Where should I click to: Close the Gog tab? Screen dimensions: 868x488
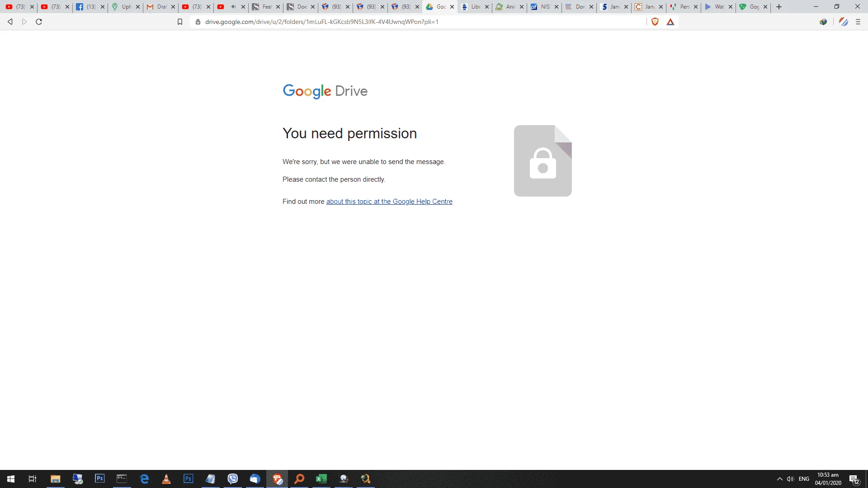pyautogui.click(x=765, y=7)
